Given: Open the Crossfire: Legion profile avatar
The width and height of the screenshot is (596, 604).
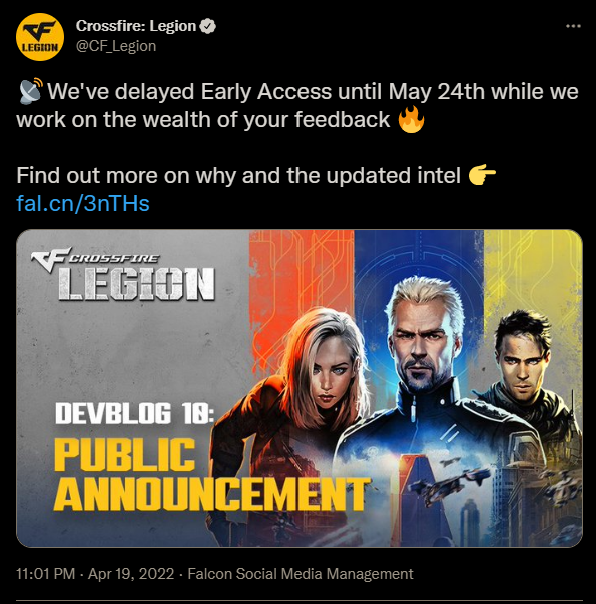Looking at the screenshot, I should (x=40, y=37).
